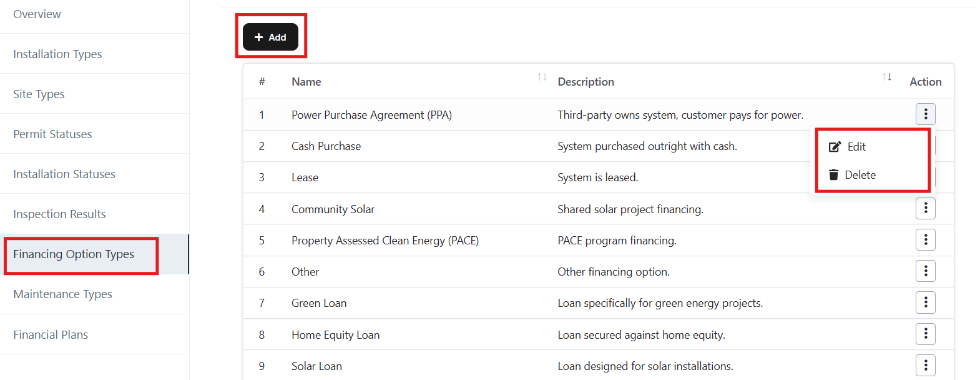Sort table by Description column arrows
The image size is (980, 380).
886,77
